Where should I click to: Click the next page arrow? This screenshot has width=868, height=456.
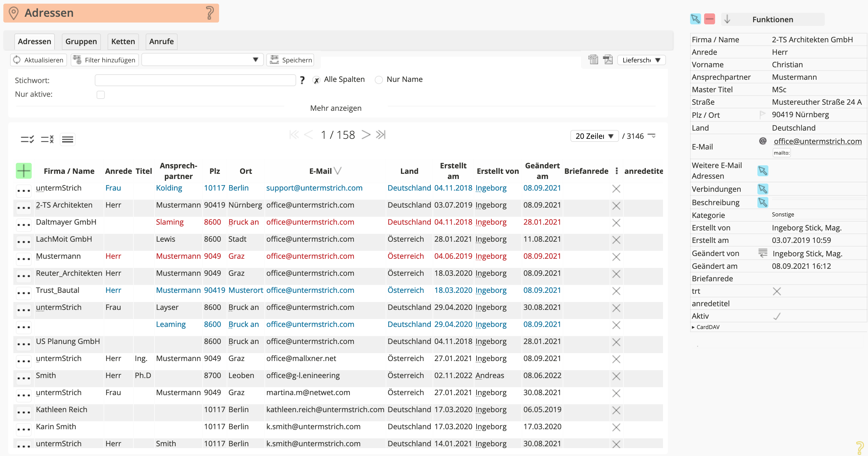[x=366, y=135]
